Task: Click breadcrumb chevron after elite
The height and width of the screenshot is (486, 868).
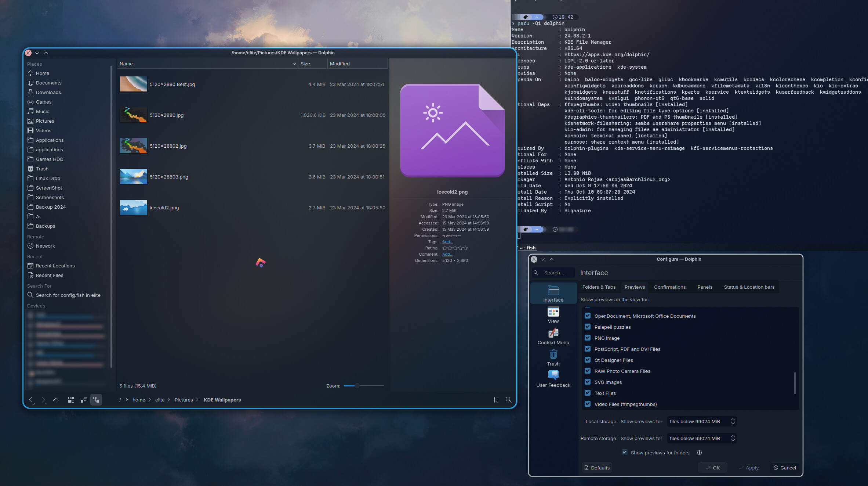Action: coord(169,400)
